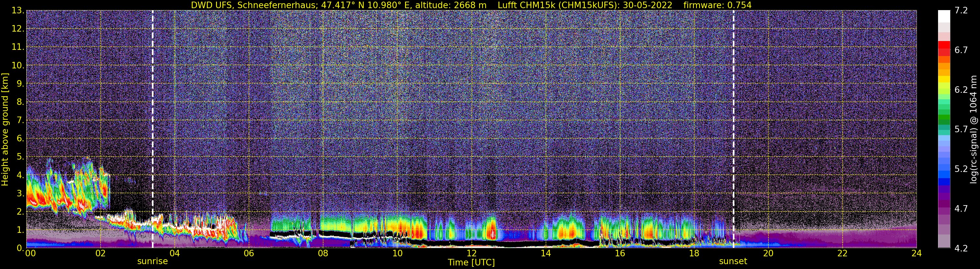Image resolution: width=980 pixels, height=269 pixels.
Task: Click the 11. height tick label
Action: 18,47
